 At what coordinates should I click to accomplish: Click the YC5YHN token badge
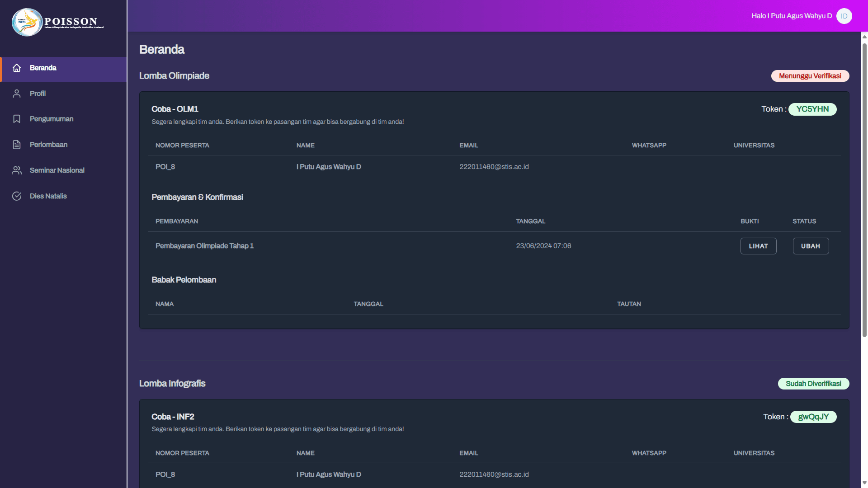(x=812, y=109)
